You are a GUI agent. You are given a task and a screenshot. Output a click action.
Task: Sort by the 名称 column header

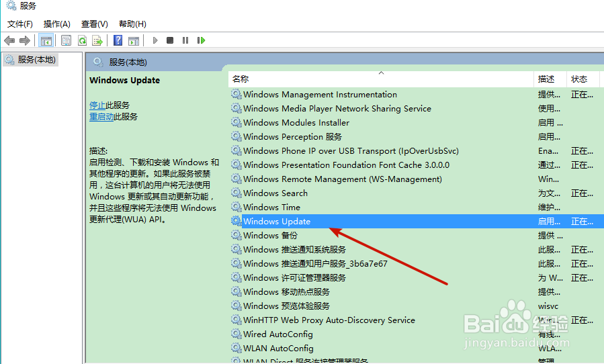(380, 79)
